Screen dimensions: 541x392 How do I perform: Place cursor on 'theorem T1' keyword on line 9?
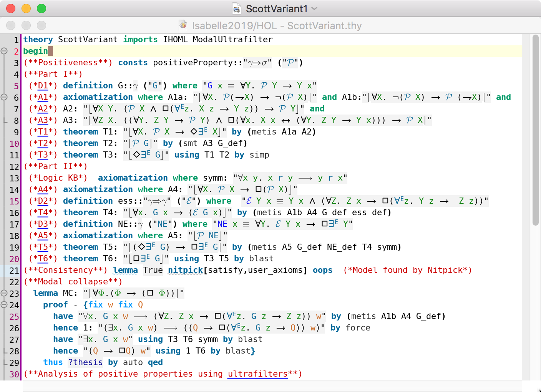coord(80,132)
